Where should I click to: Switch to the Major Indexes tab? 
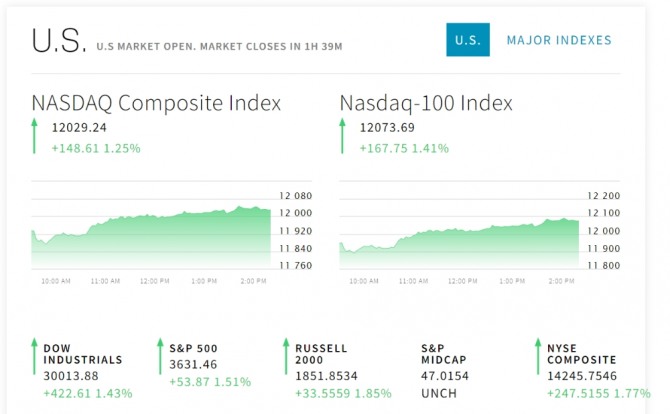[559, 41]
